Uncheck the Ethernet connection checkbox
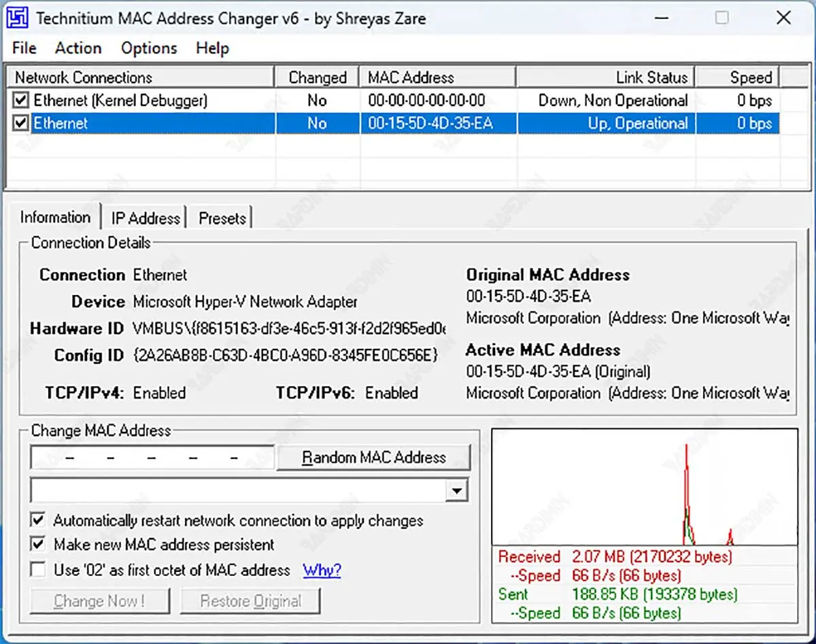This screenshot has height=644, width=816. point(21,124)
